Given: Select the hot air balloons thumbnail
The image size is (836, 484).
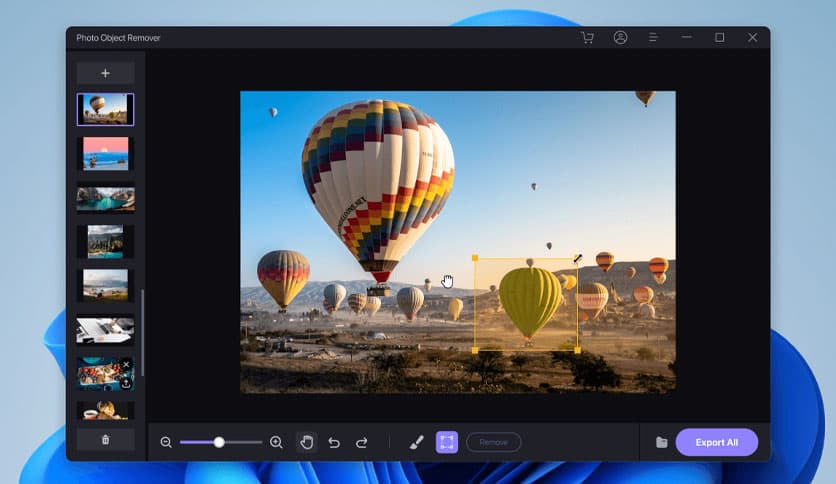Looking at the screenshot, I should click(105, 109).
